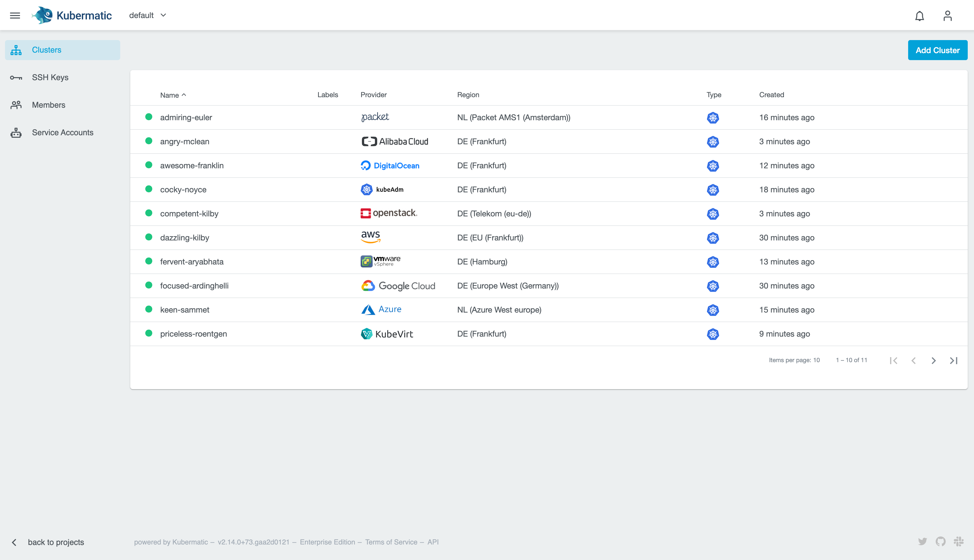
Task: Click the Kubernetes type icon for admiring-euler
Action: coord(713,118)
